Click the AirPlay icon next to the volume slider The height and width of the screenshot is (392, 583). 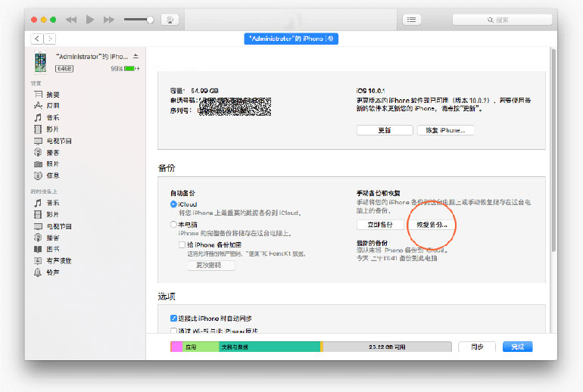click(171, 20)
